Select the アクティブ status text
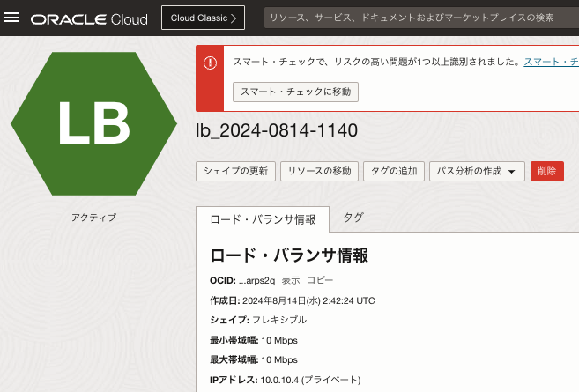The width and height of the screenshot is (579, 392). (x=93, y=218)
